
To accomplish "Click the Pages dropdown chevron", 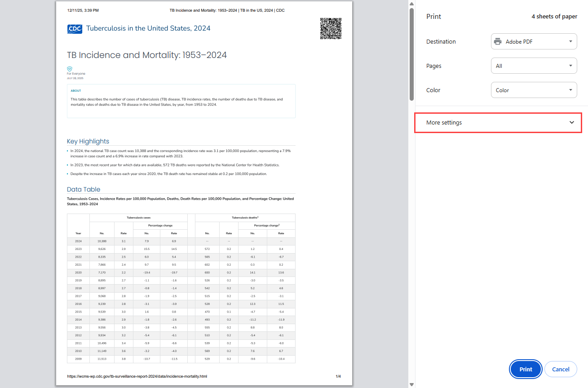I will click(x=571, y=66).
